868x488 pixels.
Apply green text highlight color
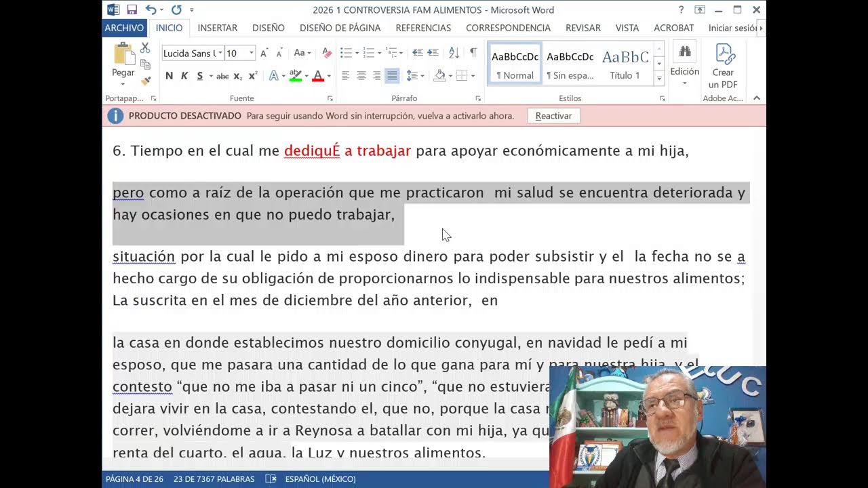coord(295,76)
